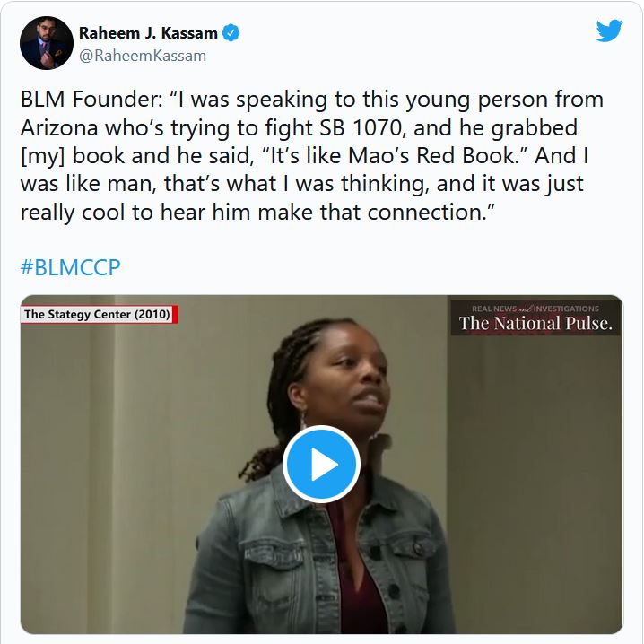Click the word Arizona in the tweet

(x=58, y=127)
